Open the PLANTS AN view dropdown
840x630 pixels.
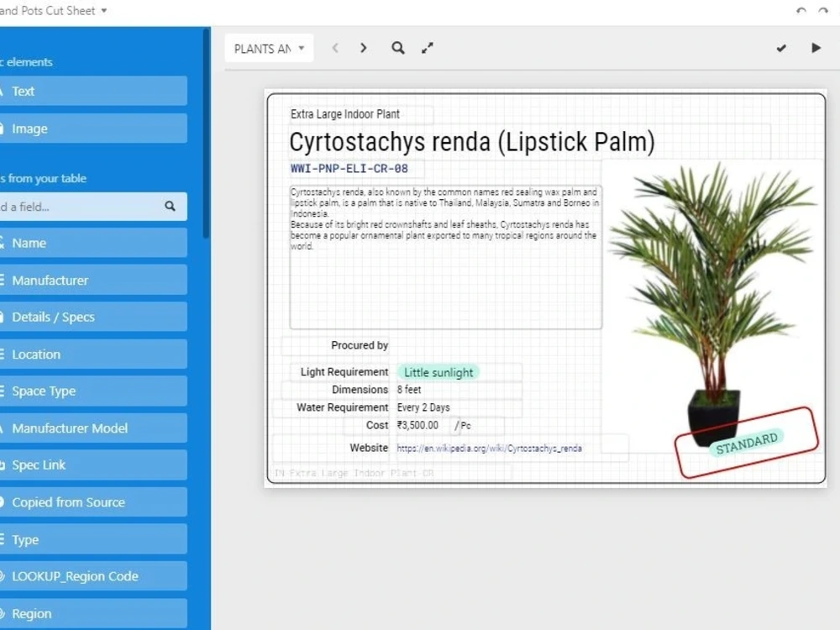(269, 49)
